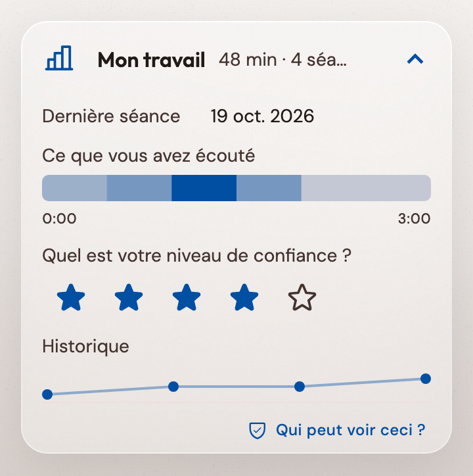Collapse the Mon travail panel with chevron

(415, 59)
